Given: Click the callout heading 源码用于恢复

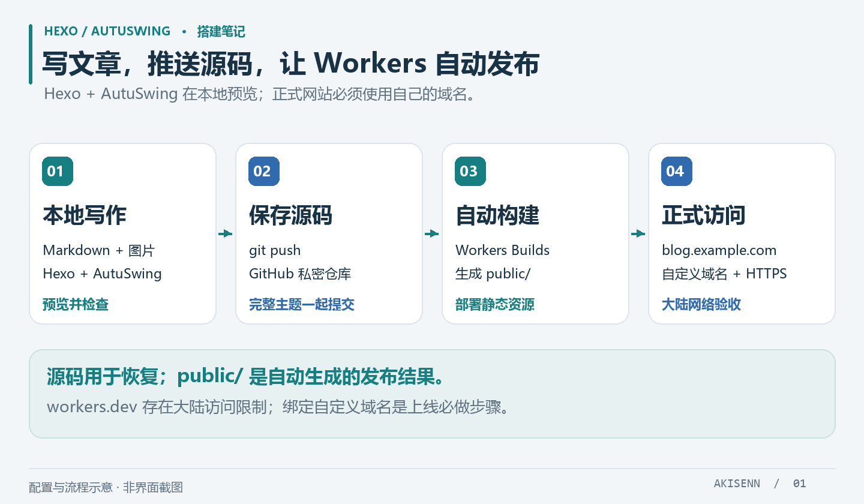Looking at the screenshot, I should 247,376.
